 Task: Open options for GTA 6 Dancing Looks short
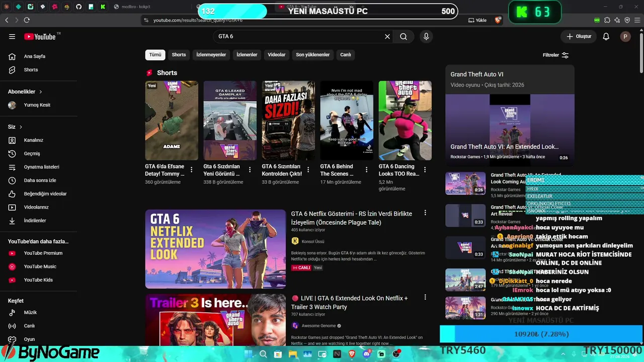point(425,170)
